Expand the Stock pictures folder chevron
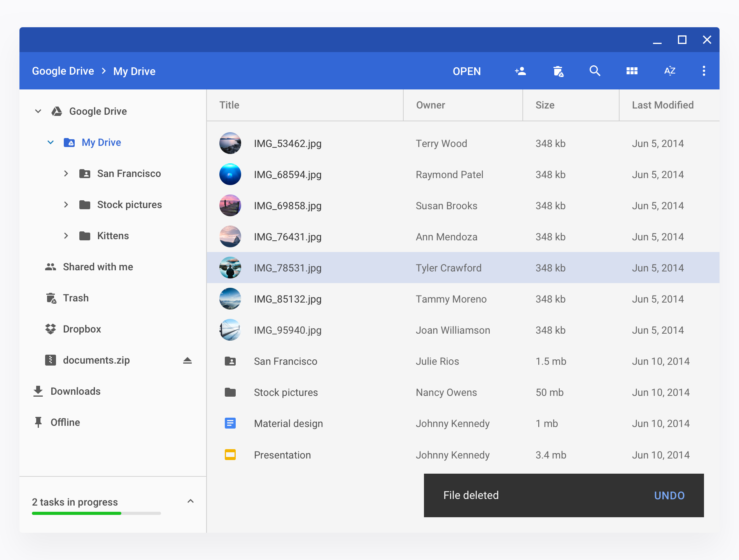Image resolution: width=739 pixels, height=560 pixels. (x=66, y=205)
